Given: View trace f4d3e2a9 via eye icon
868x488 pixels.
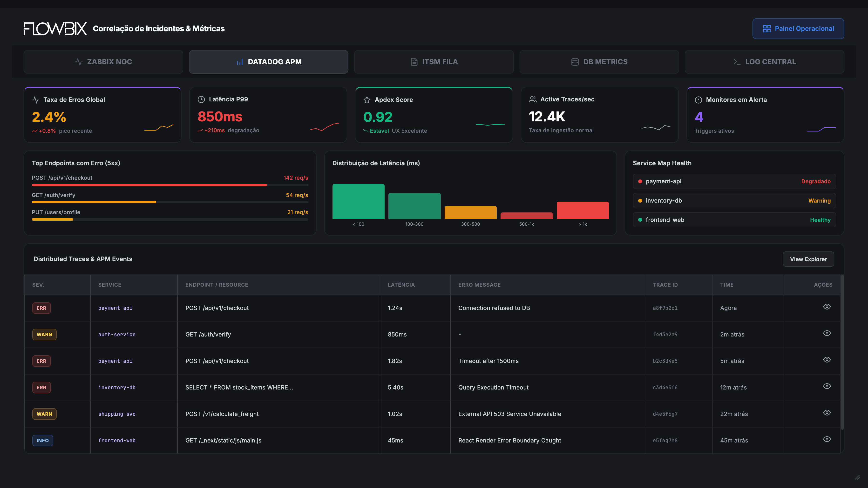Looking at the screenshot, I should (827, 333).
